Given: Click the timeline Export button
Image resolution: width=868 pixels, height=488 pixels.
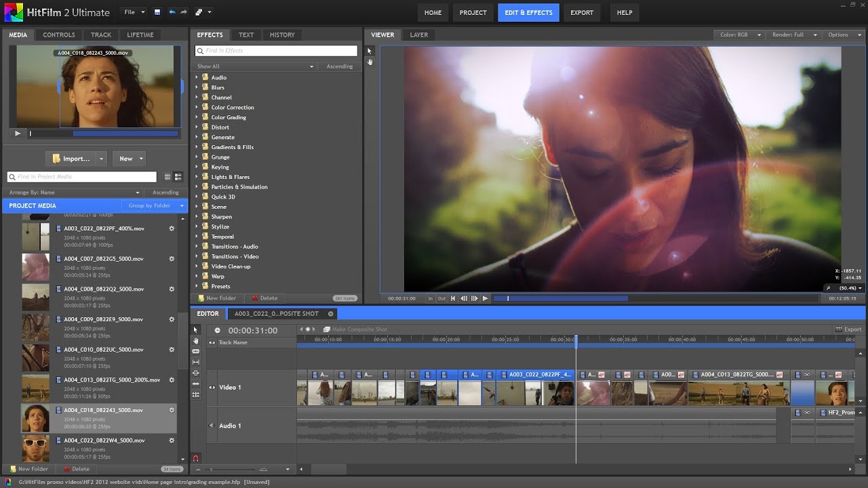Looking at the screenshot, I should tap(848, 329).
